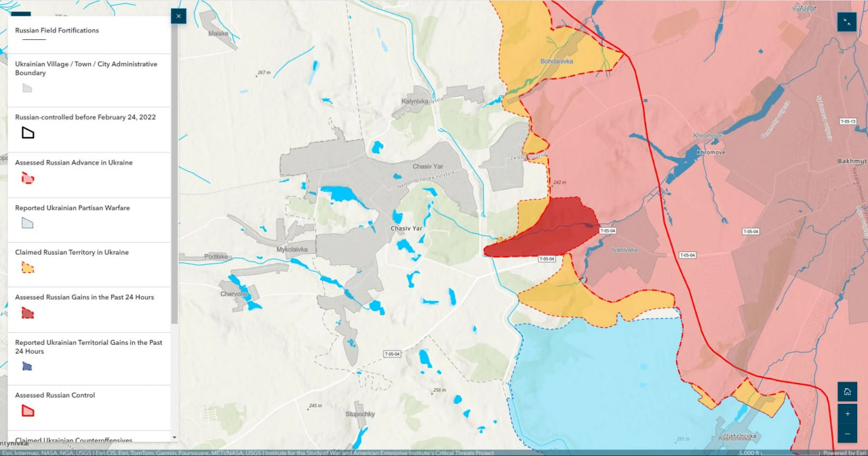
Task: Select the Assessed Russian Advance in Ukraine label
Action: click(x=74, y=163)
